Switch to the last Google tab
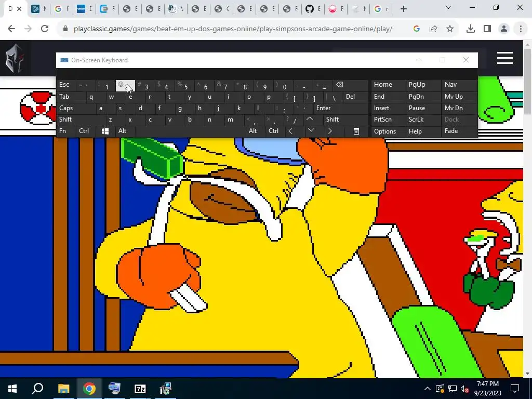Image resolution: width=532 pixels, height=399 pixels. click(381, 9)
